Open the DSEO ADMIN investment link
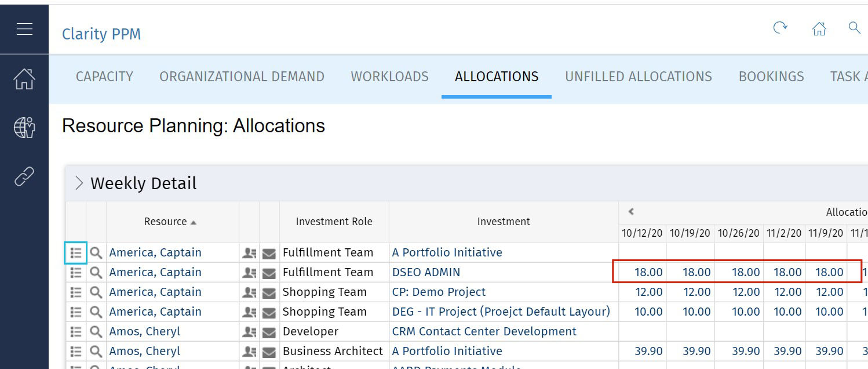 (426, 272)
